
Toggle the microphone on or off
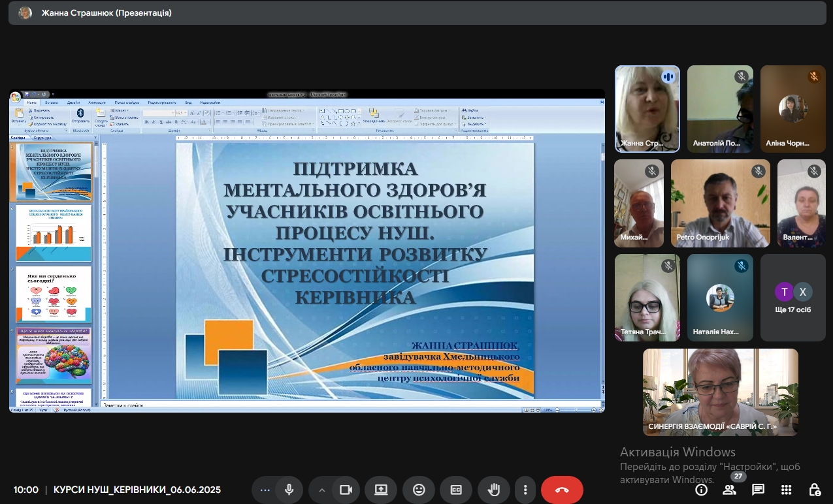tap(288, 490)
